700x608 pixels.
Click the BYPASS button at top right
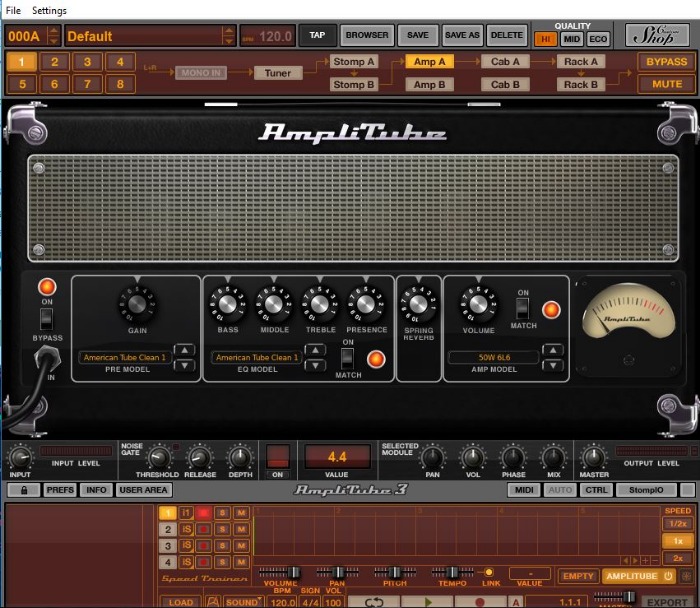(x=667, y=62)
